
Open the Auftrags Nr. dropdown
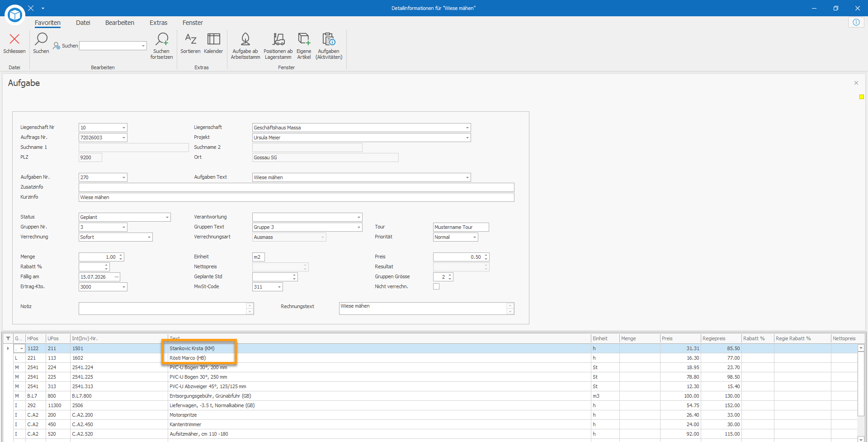pyautogui.click(x=124, y=138)
